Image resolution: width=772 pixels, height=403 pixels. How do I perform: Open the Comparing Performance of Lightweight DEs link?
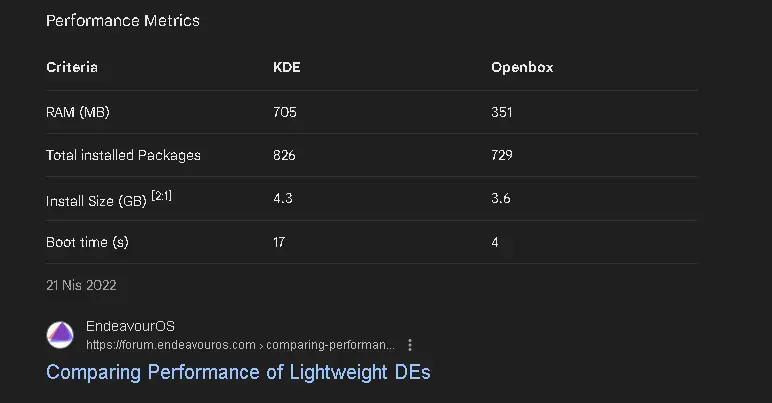pos(238,372)
